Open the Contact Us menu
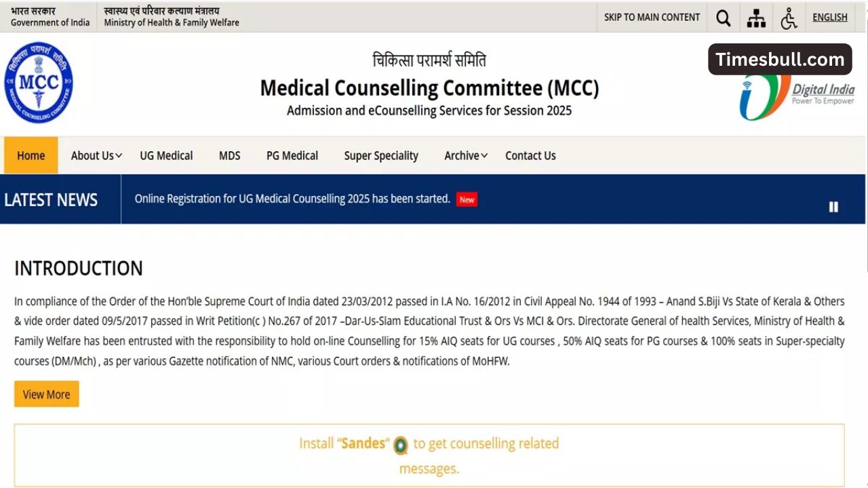 click(530, 155)
